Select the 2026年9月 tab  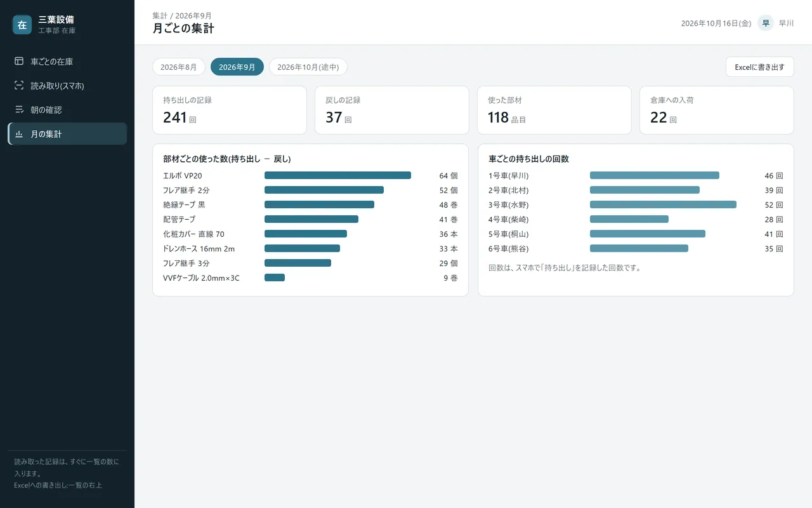pos(237,67)
